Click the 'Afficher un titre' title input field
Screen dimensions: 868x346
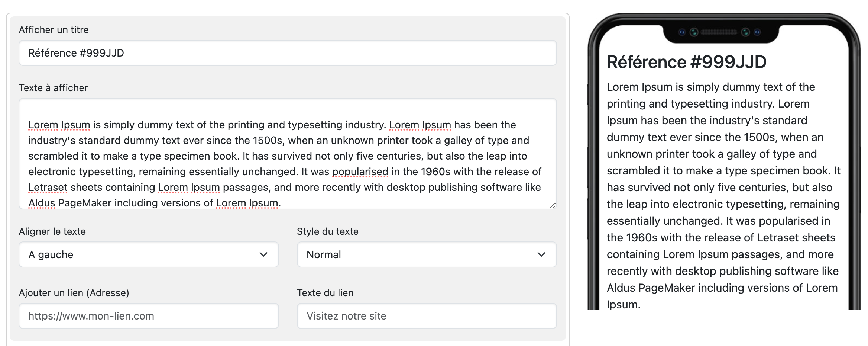287,53
